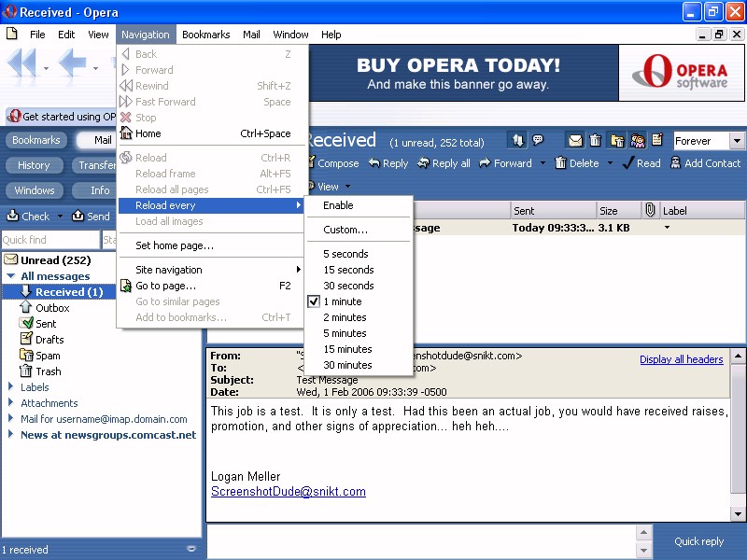Click the Forward mail arrow icon
747x560 pixels.
pos(485,163)
